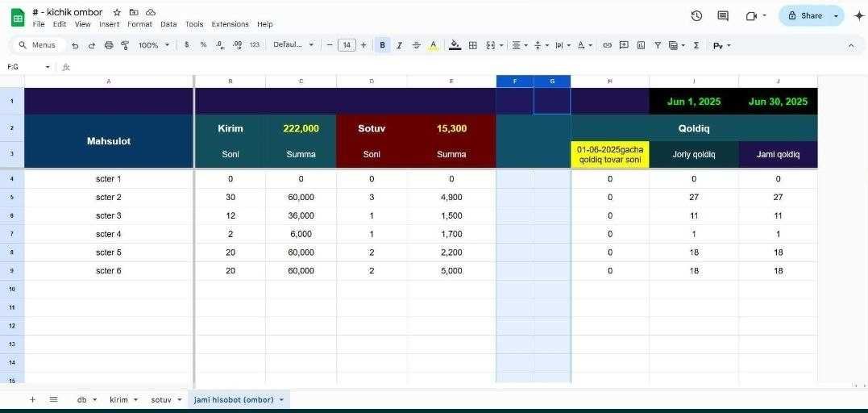
Task: Open the version history clock icon
Action: point(696,16)
